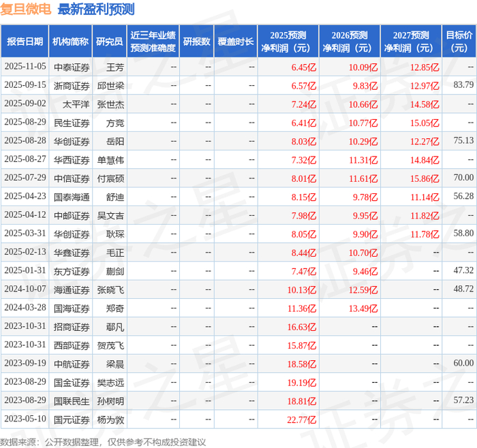Click analyst name 岳阳
Screen dimensions: 477x448
tap(115, 142)
